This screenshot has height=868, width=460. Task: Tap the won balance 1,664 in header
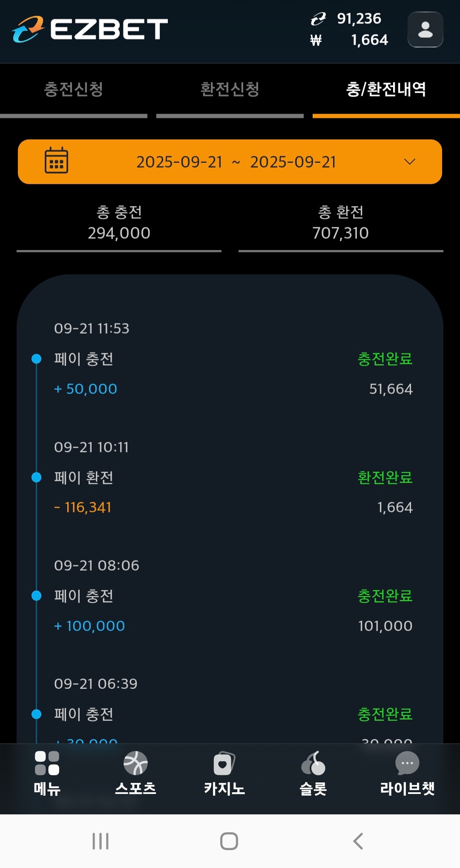[369, 40]
